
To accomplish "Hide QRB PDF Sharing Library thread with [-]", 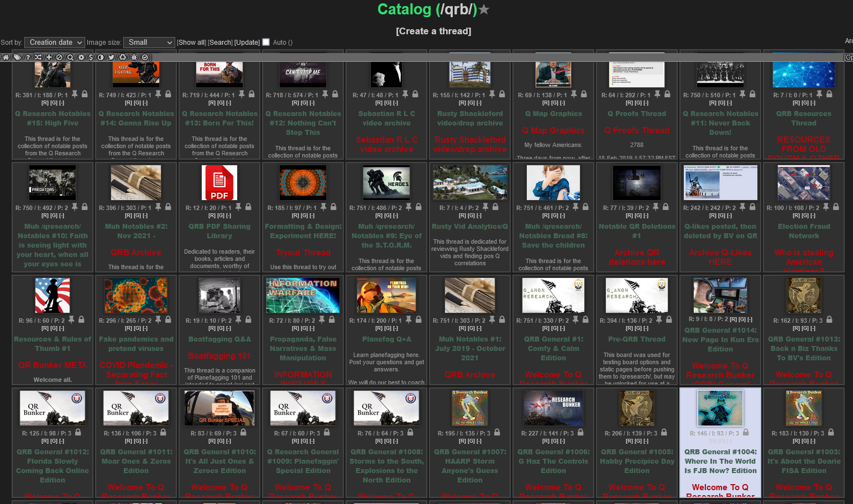I will coord(228,216).
